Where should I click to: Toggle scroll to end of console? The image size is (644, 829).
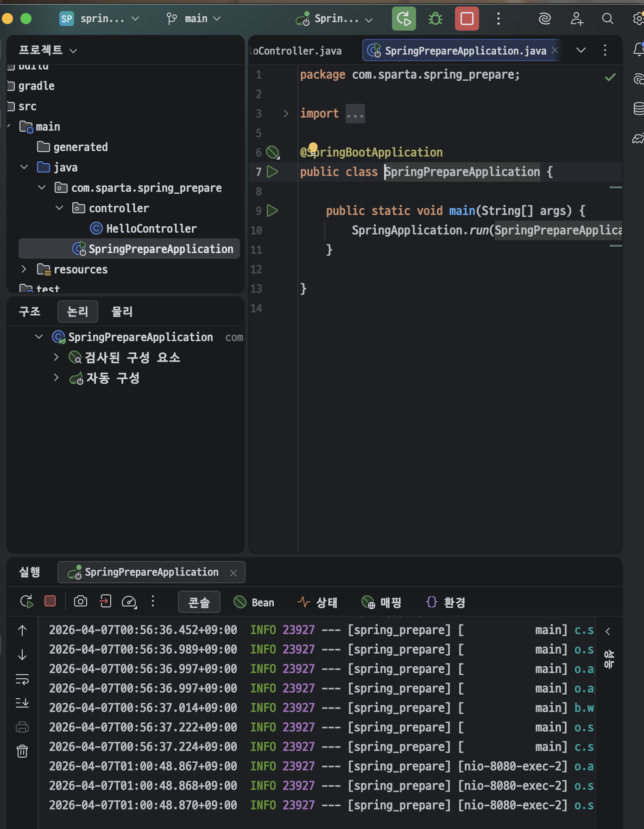[x=22, y=703]
